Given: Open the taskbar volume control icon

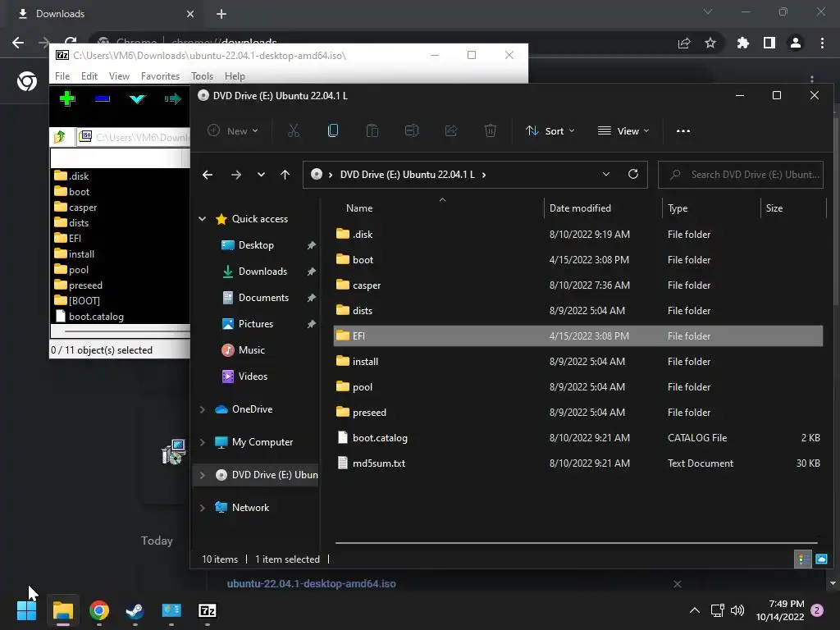Looking at the screenshot, I should (x=737, y=610).
